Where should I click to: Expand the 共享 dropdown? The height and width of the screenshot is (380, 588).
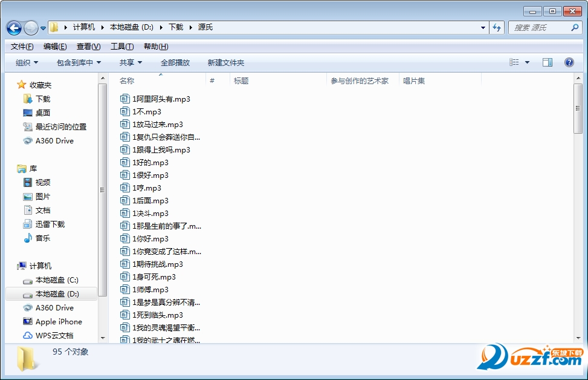(131, 62)
